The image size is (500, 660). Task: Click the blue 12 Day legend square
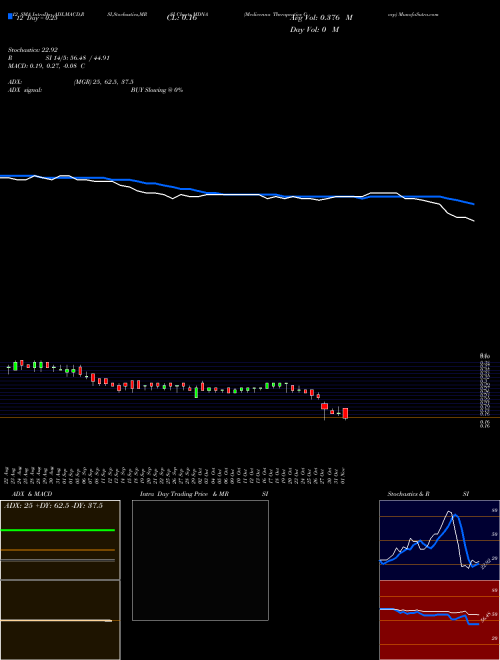pos(11,16)
